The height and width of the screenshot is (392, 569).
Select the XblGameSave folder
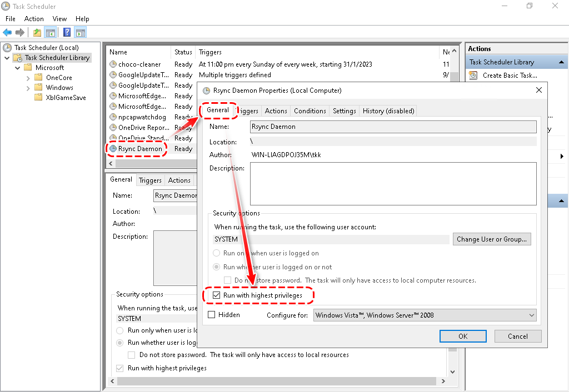coord(66,98)
